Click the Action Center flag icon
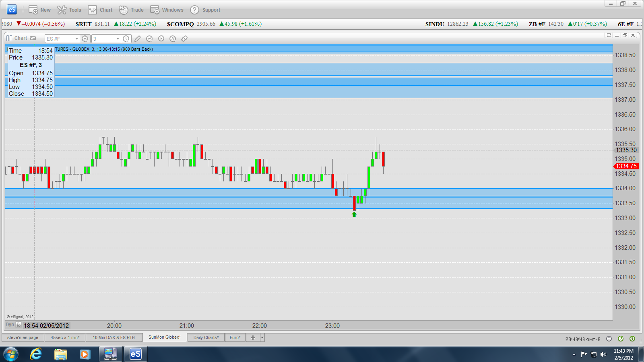Image resolution: width=644 pixels, height=362 pixels. point(584,354)
